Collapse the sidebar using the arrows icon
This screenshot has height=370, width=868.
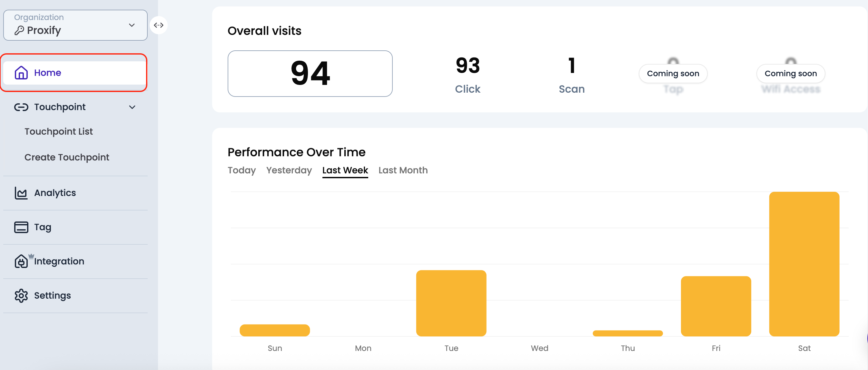coord(159,25)
